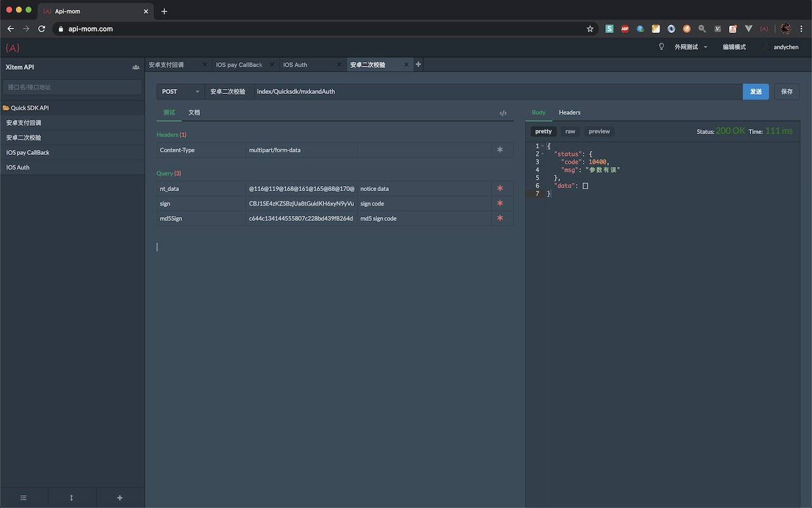
Task: Close the 安卓支付回调 request tab
Action: pos(205,64)
